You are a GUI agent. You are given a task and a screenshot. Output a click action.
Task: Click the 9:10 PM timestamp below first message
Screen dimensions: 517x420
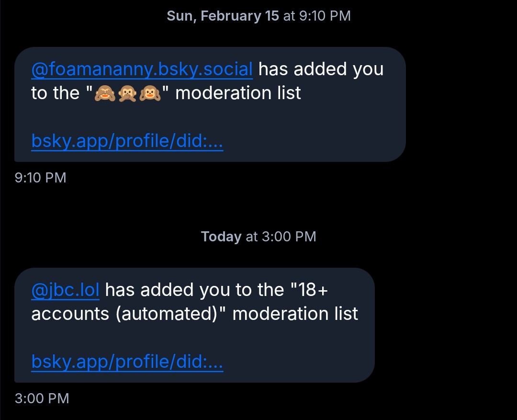point(41,178)
